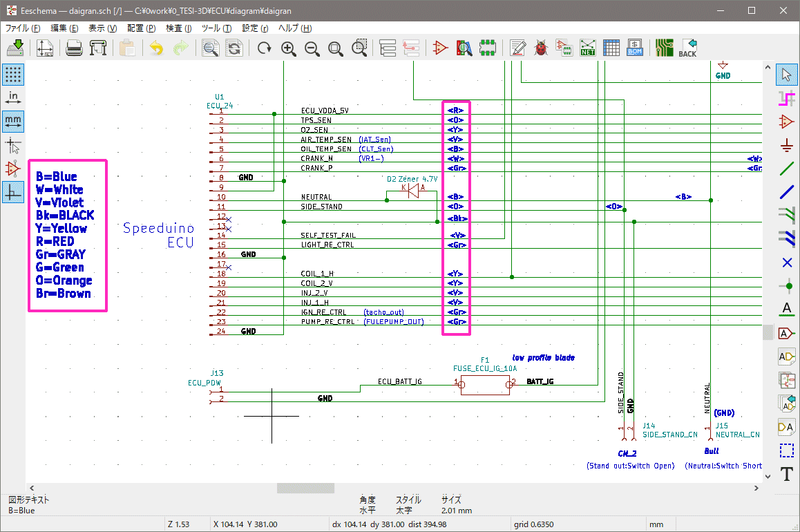This screenshot has width=800, height=532.
Task: Select bus to bus entry tool
Action: pos(787,238)
